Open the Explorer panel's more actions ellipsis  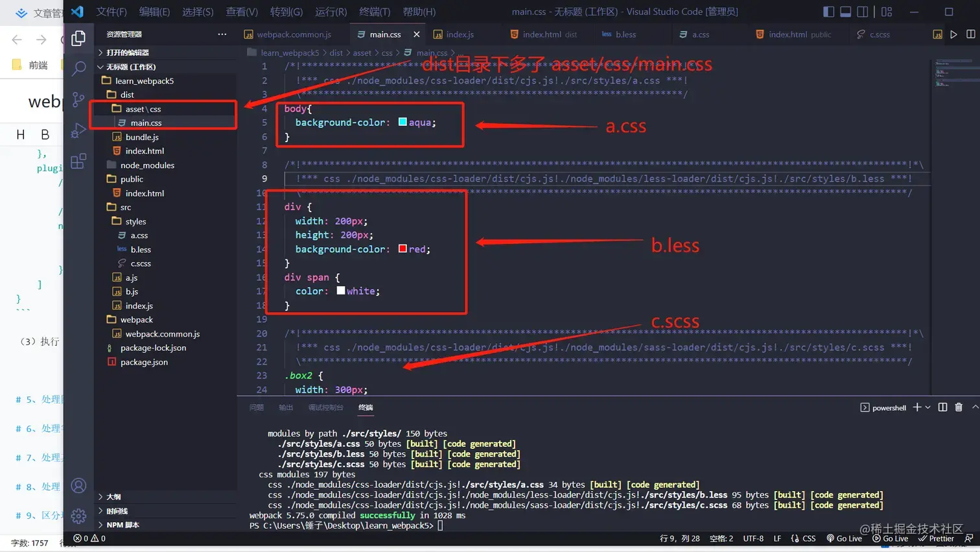pos(222,34)
